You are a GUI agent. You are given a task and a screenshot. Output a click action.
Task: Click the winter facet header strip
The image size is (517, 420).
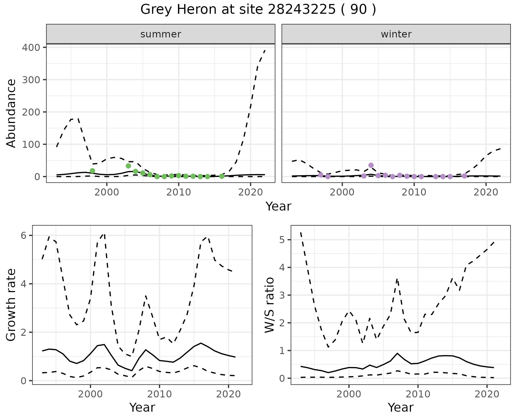coord(396,34)
